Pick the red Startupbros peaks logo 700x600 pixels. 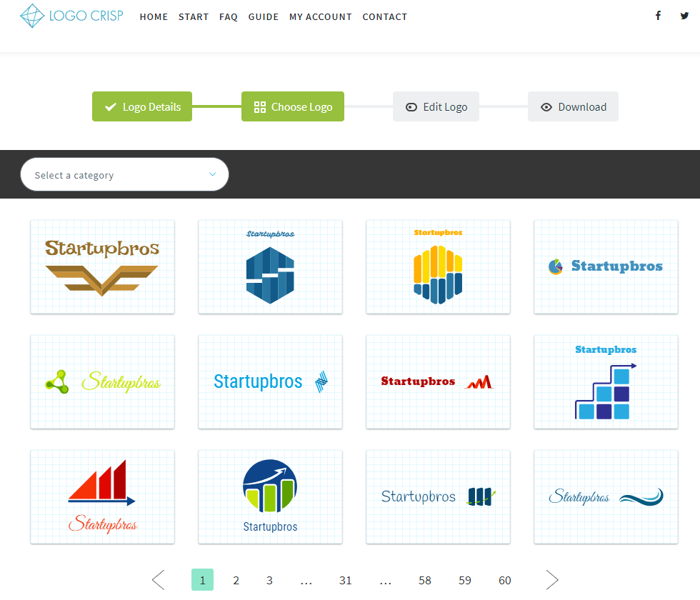(x=438, y=382)
